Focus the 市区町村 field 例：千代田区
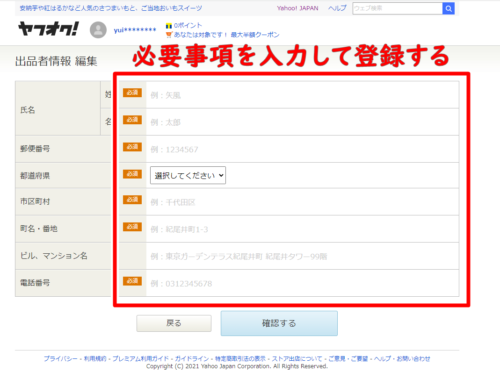Viewport: 500px width, 386px height. tap(302, 202)
